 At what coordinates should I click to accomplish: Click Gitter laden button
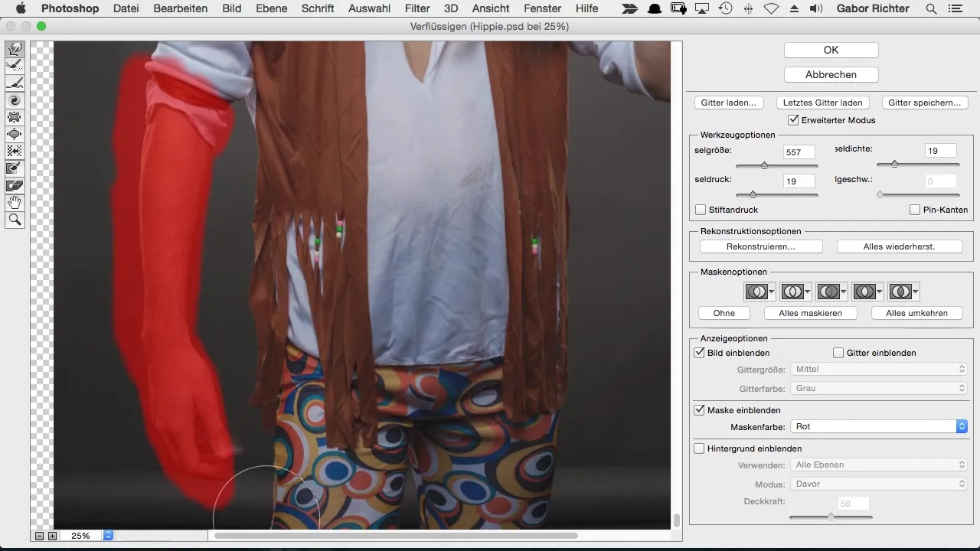coord(728,103)
